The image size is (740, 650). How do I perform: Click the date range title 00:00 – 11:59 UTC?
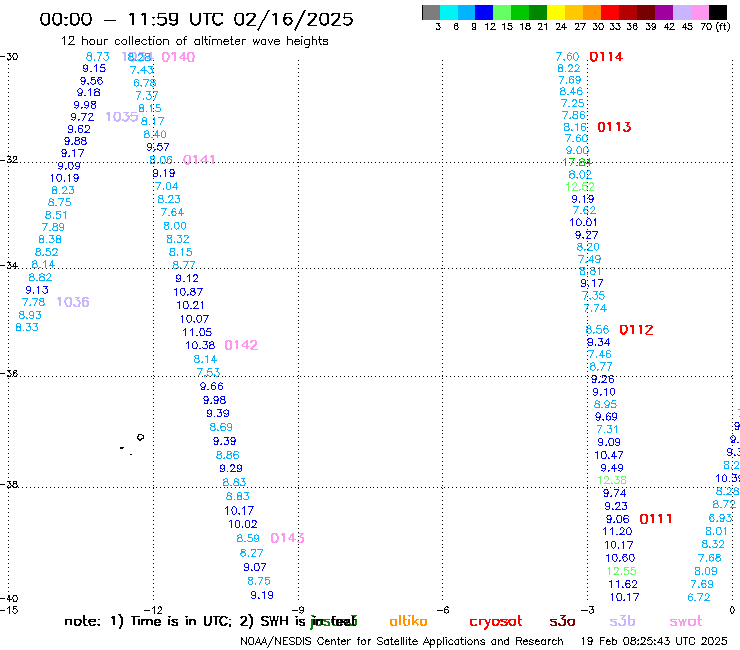(x=196, y=20)
